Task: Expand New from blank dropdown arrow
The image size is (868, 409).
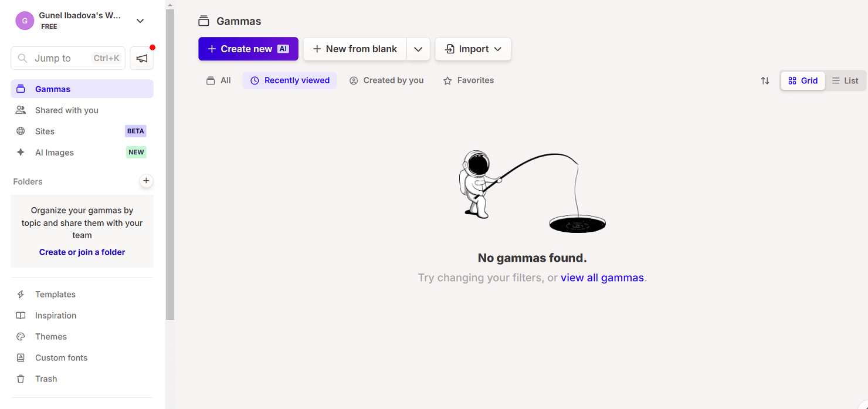Action: [418, 49]
